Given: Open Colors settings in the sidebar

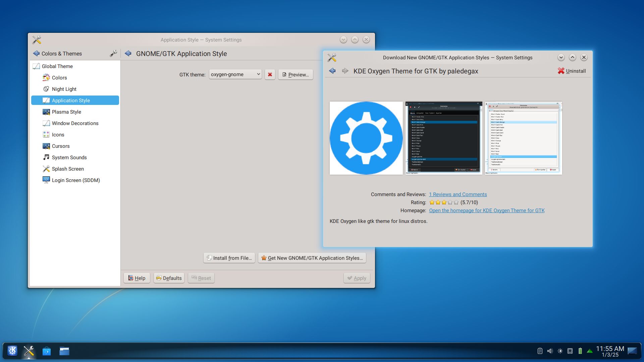Looking at the screenshot, I should point(59,77).
